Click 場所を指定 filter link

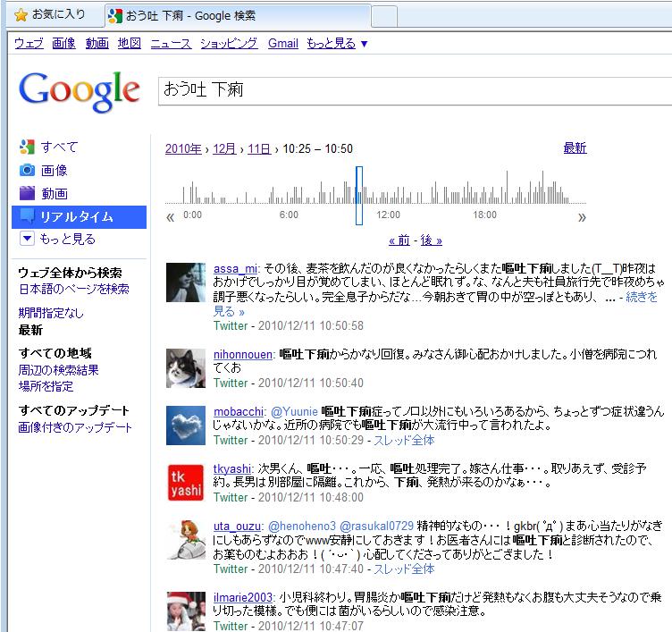46,386
